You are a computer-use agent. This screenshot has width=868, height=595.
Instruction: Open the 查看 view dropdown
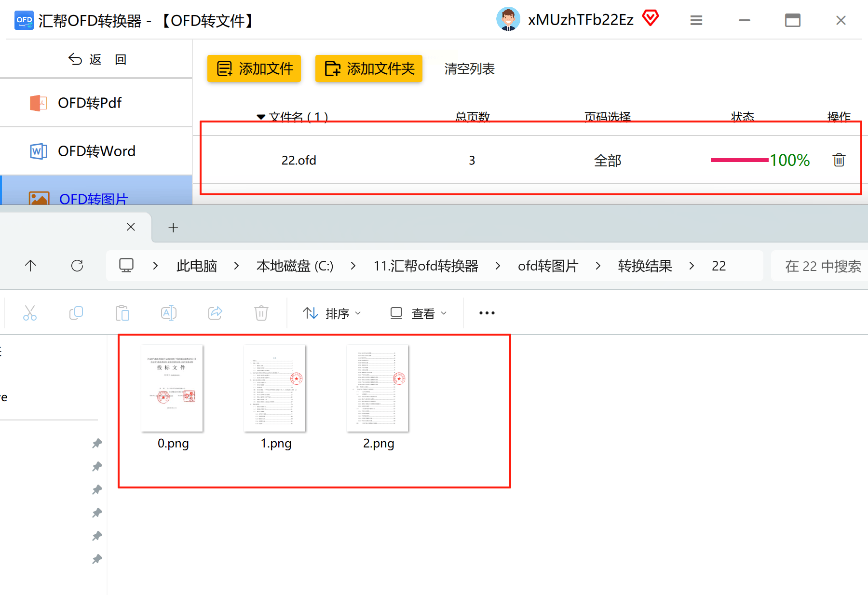click(x=418, y=313)
